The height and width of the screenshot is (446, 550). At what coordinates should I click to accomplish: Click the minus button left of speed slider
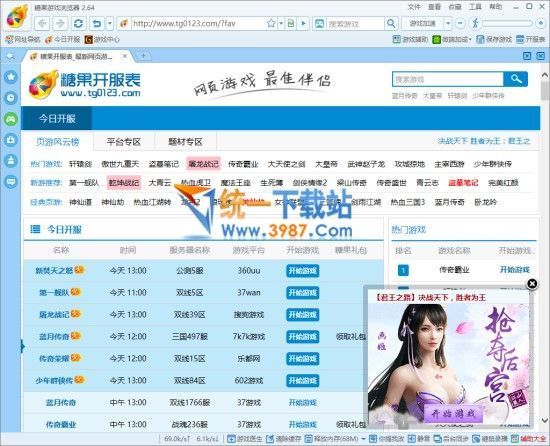pyautogui.click(x=460, y=23)
